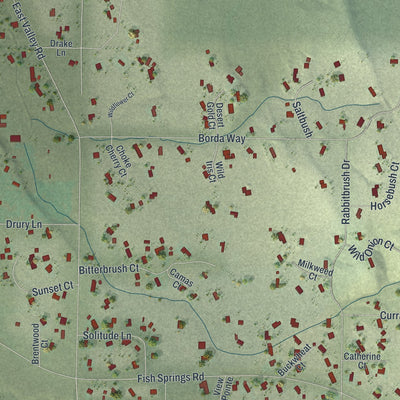Click the Desert Gold Ct label
Viewport: 400px width, 400px height.
click(x=215, y=115)
